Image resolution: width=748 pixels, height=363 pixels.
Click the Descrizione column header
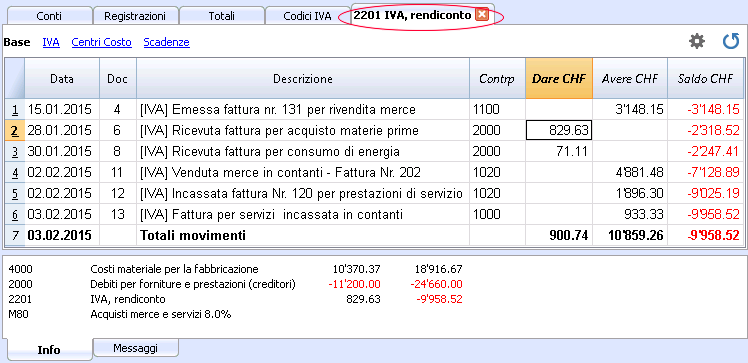pos(303,79)
